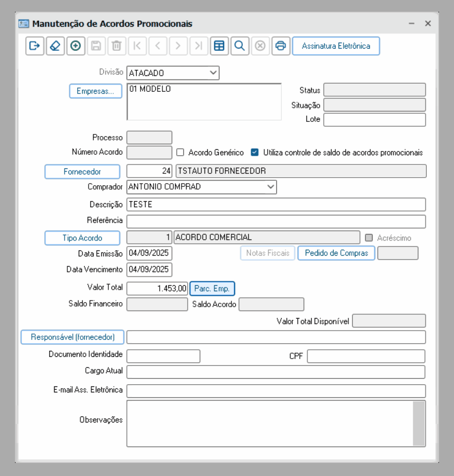Click the E-mail Ass. Eletrônica field
The height and width of the screenshot is (476, 454).
coord(276,391)
